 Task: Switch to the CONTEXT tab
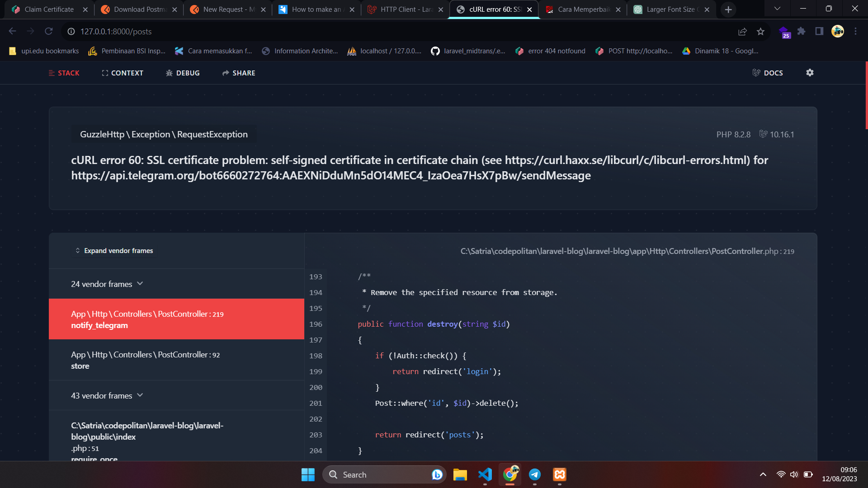tap(122, 73)
